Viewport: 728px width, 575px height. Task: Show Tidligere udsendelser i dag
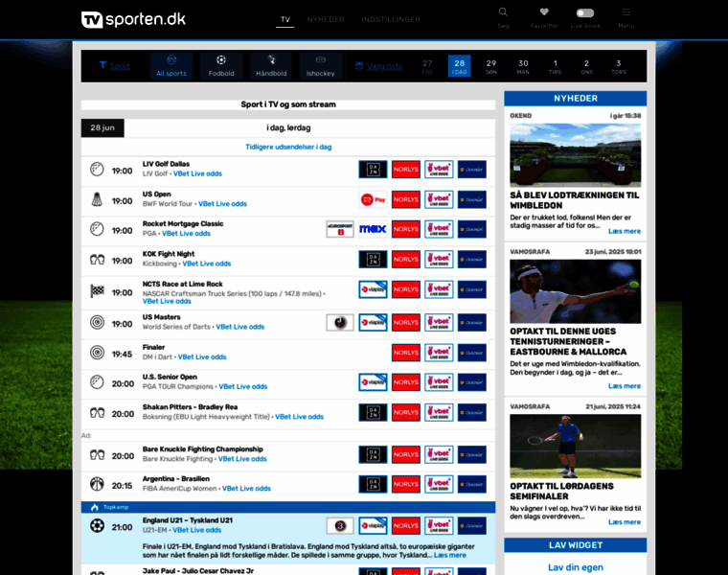click(x=288, y=147)
